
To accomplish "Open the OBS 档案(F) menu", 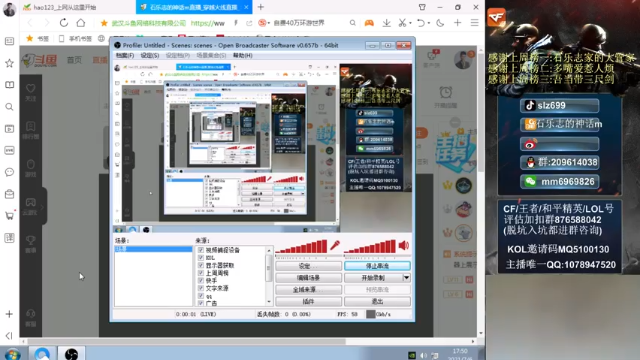I will (x=124, y=55).
